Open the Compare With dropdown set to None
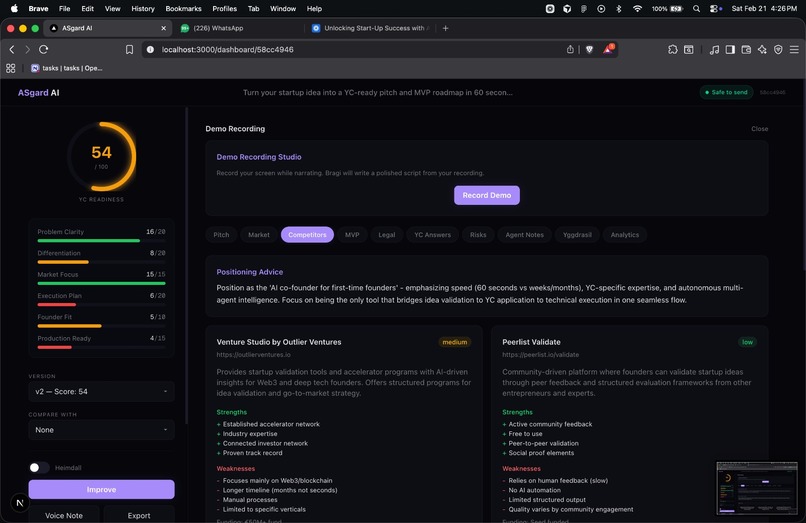This screenshot has width=806, height=523. click(x=101, y=429)
